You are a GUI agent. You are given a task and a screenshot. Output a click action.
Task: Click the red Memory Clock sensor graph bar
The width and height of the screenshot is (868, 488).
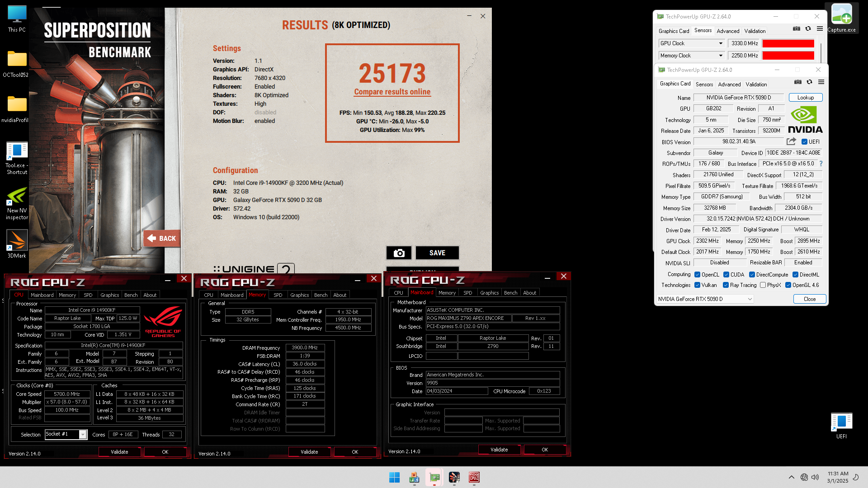(788, 56)
